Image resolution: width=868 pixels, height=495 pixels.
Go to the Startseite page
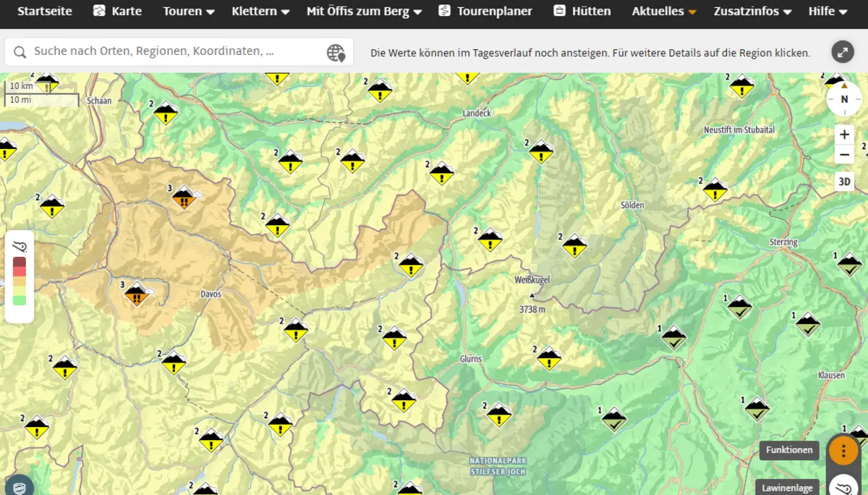[x=44, y=12]
